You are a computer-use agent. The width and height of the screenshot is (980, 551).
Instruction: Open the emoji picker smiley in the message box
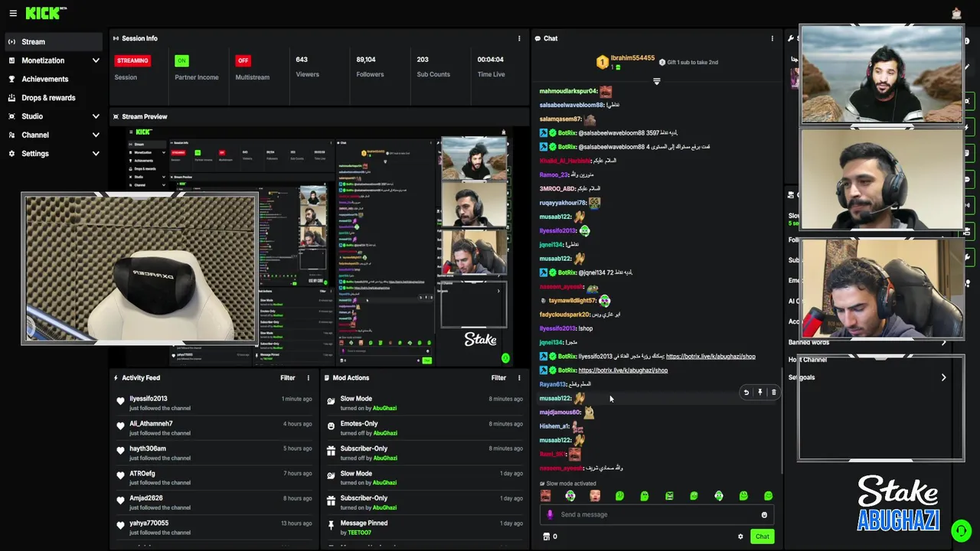[x=764, y=515]
